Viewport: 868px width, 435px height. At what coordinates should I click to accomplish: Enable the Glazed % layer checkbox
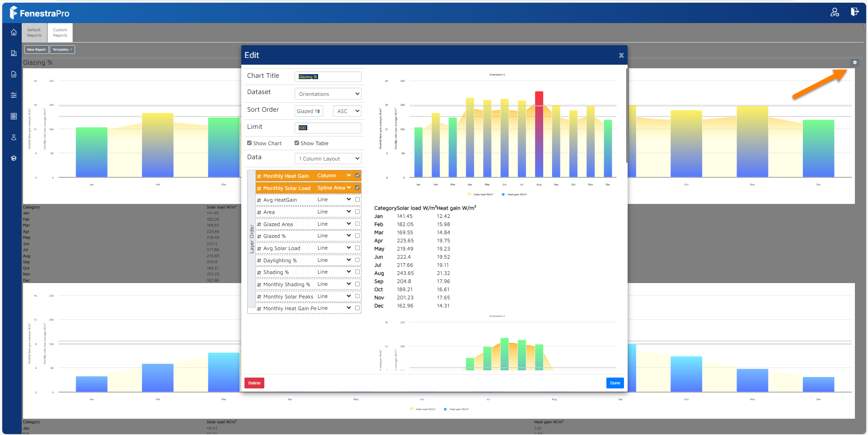click(357, 236)
